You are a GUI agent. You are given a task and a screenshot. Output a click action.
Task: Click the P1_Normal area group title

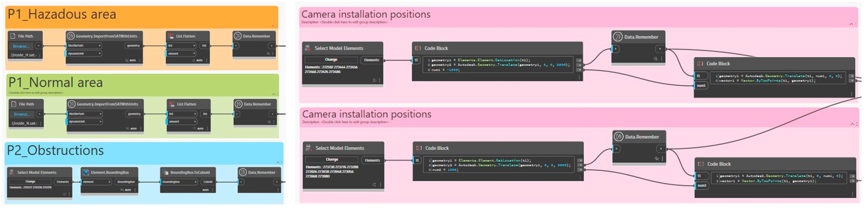(x=56, y=82)
